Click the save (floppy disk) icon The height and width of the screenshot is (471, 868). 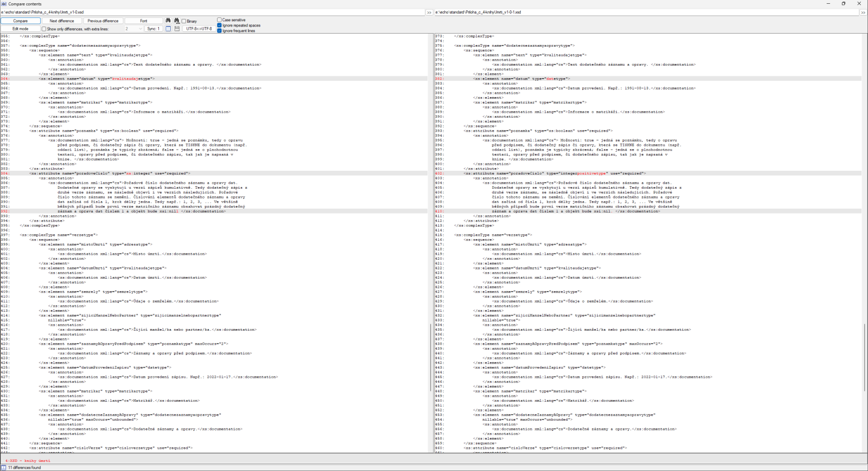pyautogui.click(x=177, y=29)
